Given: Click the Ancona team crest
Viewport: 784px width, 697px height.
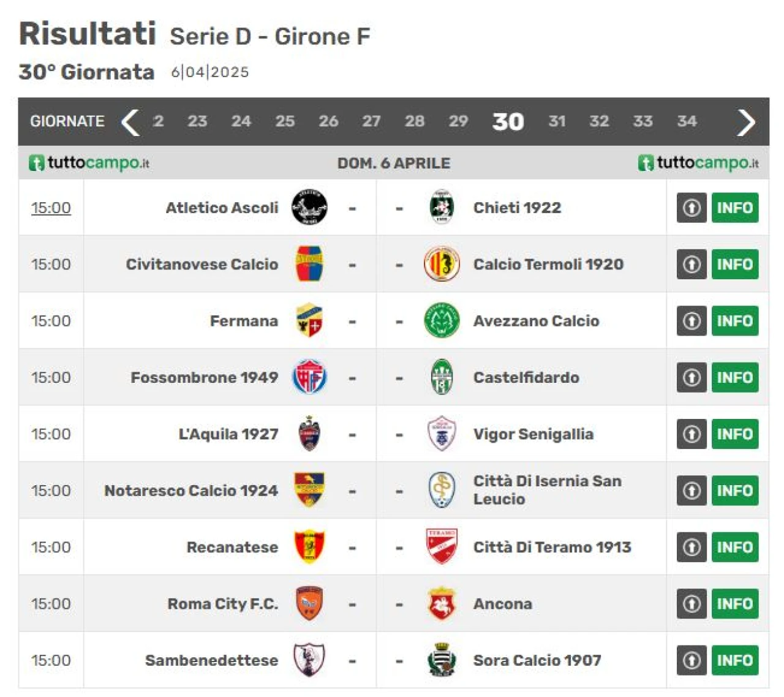Looking at the screenshot, I should tap(442, 603).
